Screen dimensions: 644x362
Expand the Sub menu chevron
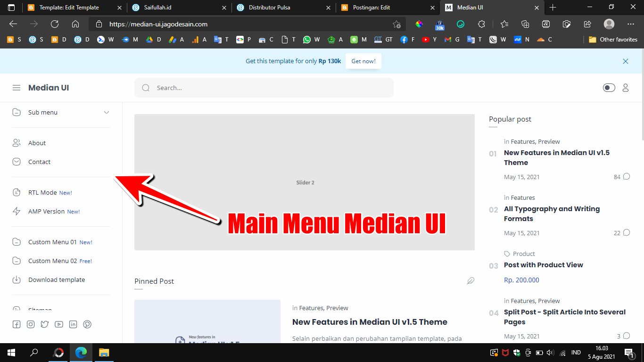(107, 112)
